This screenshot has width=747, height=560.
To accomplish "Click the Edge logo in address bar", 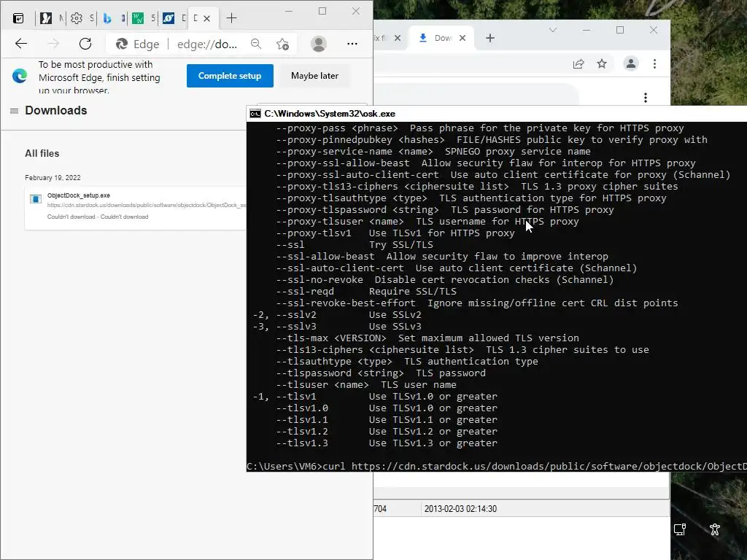I will pyautogui.click(x=122, y=44).
